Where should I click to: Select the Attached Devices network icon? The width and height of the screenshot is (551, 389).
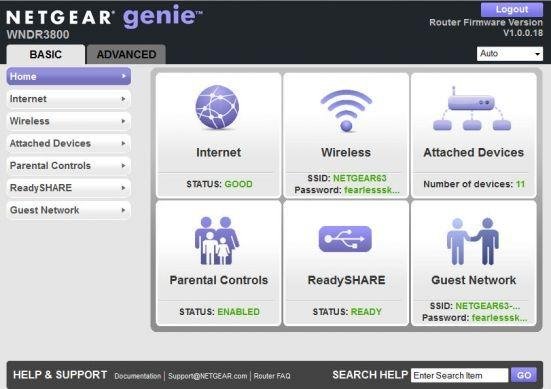[472, 109]
